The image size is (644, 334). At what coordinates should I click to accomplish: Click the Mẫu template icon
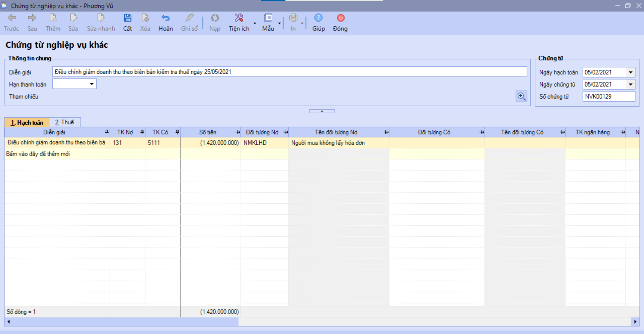coord(268,18)
